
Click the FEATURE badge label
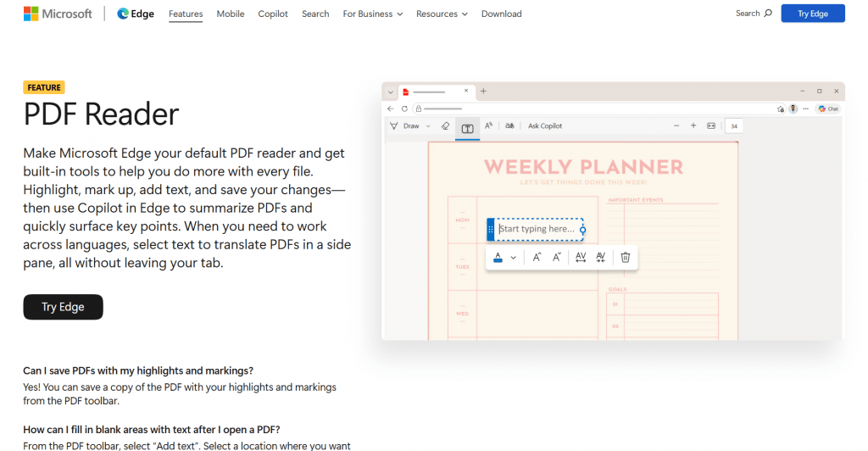tap(44, 87)
